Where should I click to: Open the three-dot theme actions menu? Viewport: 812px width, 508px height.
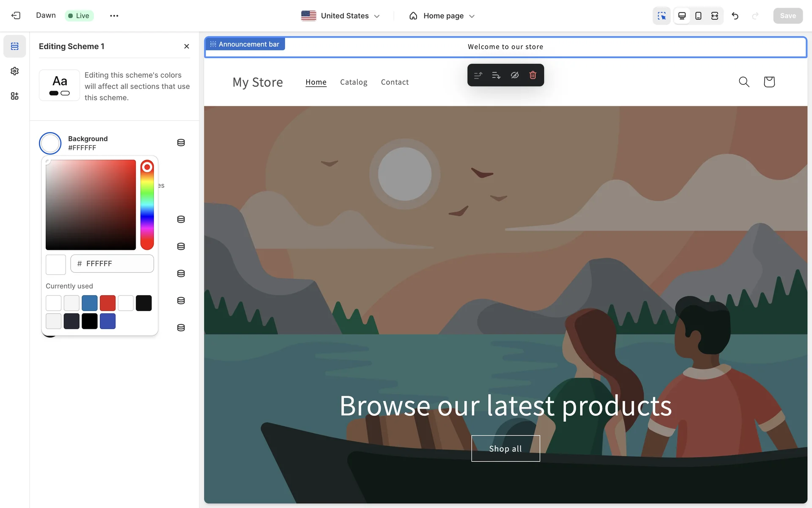[x=114, y=16]
